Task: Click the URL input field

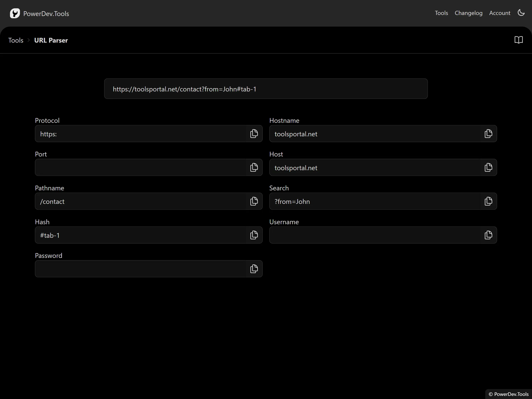Action: [x=266, y=89]
